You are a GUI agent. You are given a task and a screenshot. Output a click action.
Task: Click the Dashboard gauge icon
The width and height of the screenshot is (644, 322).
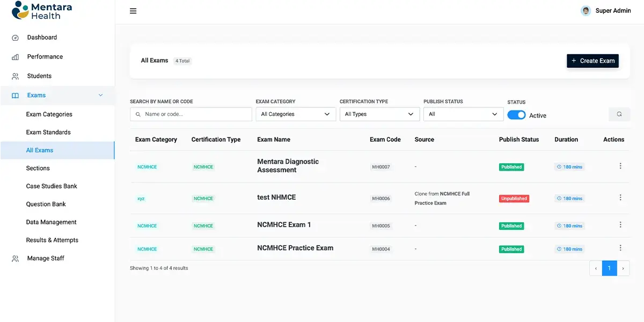[x=16, y=38]
